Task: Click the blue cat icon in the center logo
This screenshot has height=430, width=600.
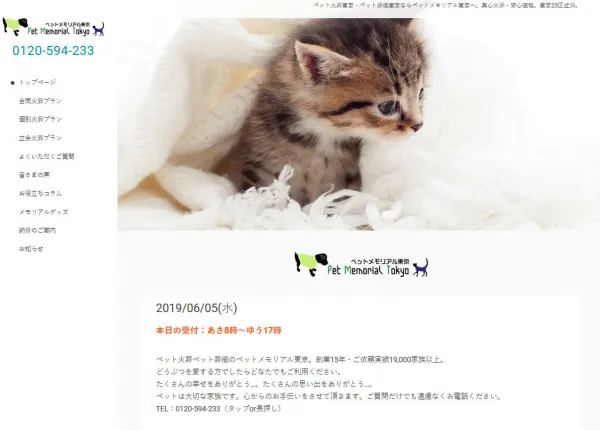Action: click(x=421, y=267)
